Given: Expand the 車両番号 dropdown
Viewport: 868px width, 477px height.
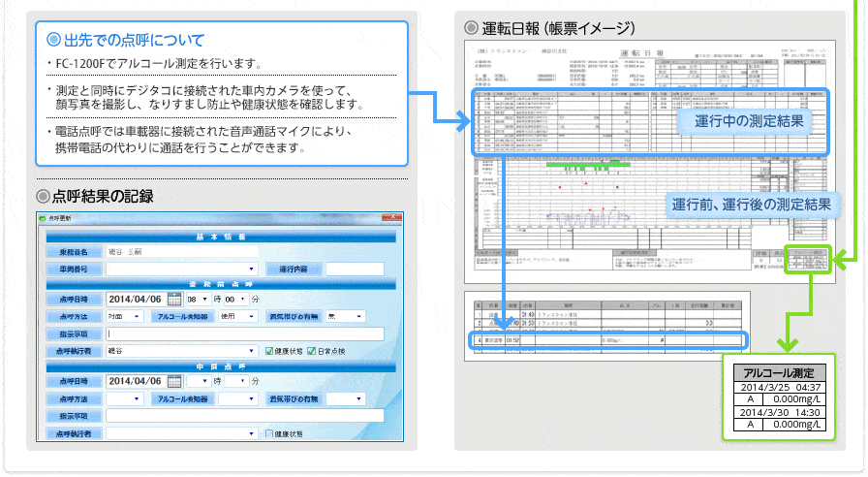Looking at the screenshot, I should point(251,269).
